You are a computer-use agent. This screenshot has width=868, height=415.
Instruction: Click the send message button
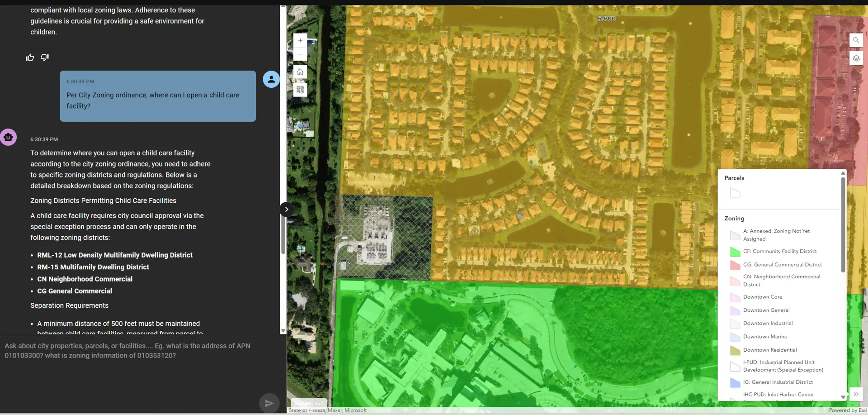point(269,402)
